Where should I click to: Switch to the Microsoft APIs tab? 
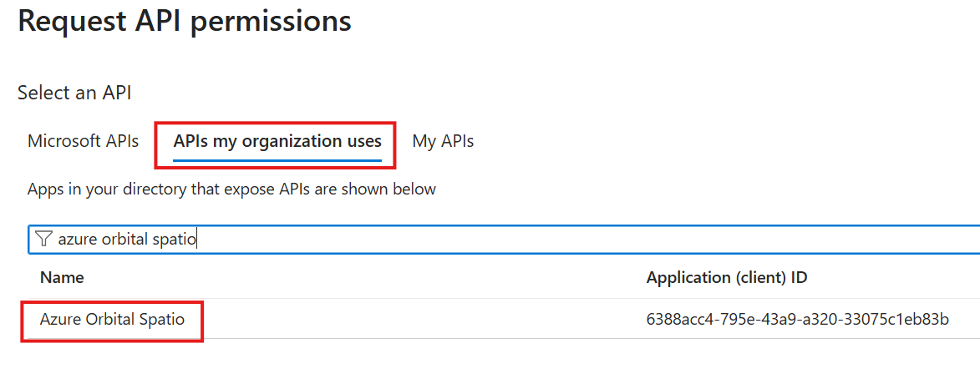coord(83,141)
